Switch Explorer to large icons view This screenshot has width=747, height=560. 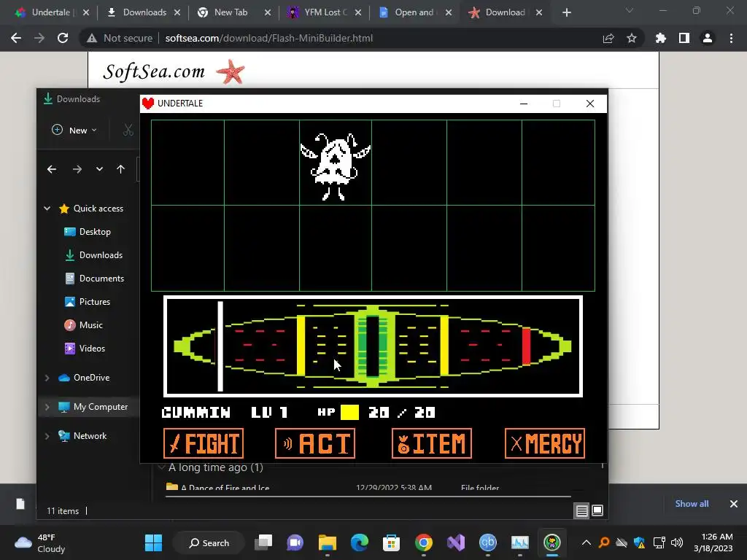point(597,510)
